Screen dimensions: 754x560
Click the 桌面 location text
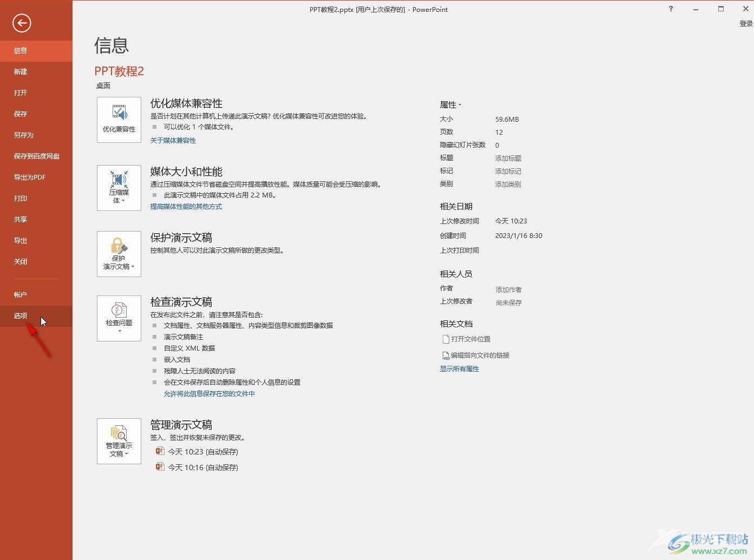point(103,86)
